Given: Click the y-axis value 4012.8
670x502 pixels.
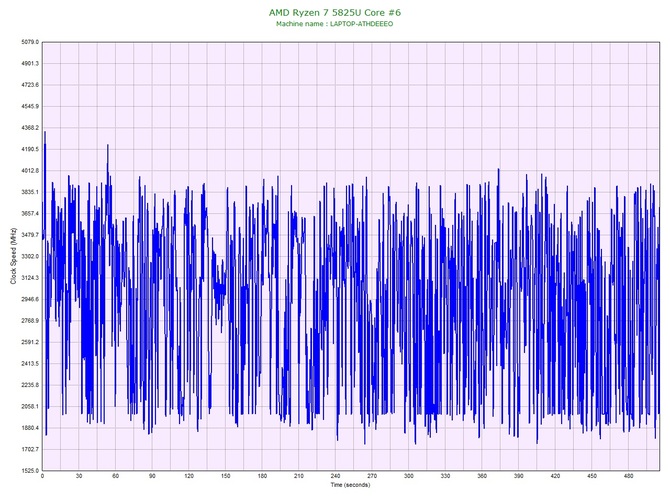Looking at the screenshot, I should pyautogui.click(x=30, y=171).
